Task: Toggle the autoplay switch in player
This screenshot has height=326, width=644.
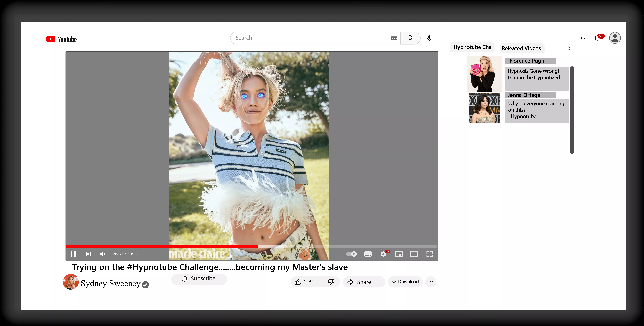Action: [351, 254]
